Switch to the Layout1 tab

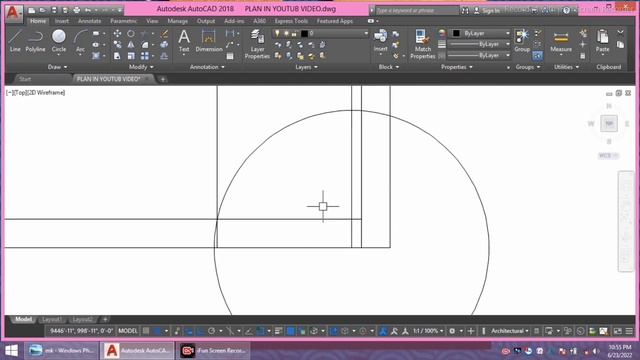point(52,319)
